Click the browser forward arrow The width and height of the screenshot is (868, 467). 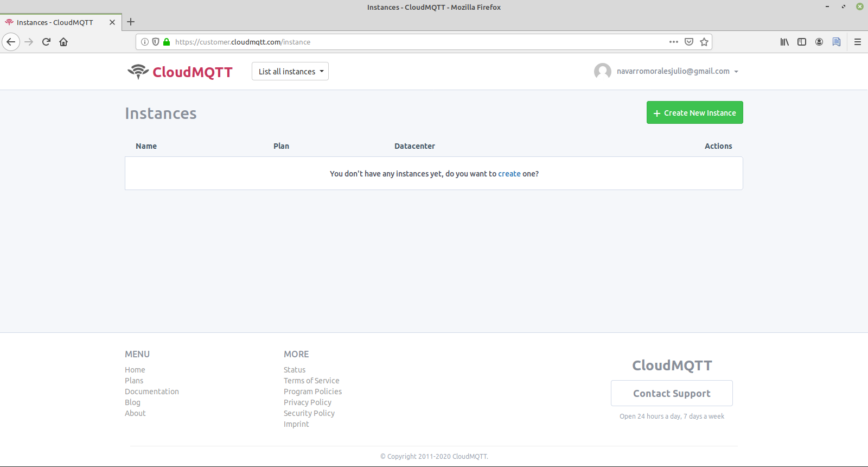(x=29, y=42)
